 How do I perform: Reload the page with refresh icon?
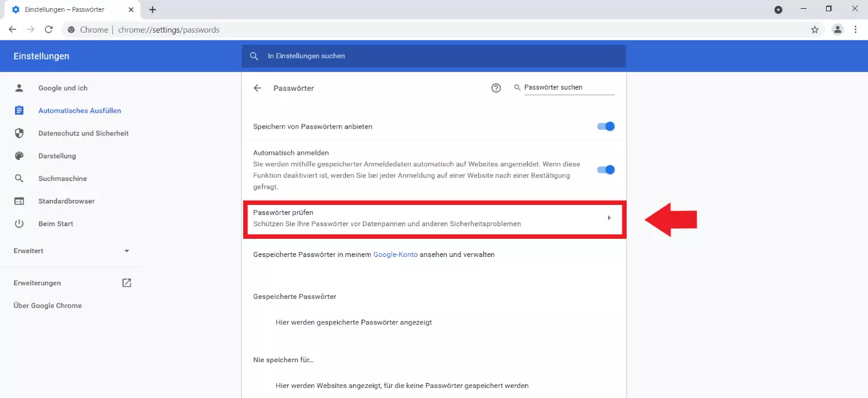coord(49,29)
